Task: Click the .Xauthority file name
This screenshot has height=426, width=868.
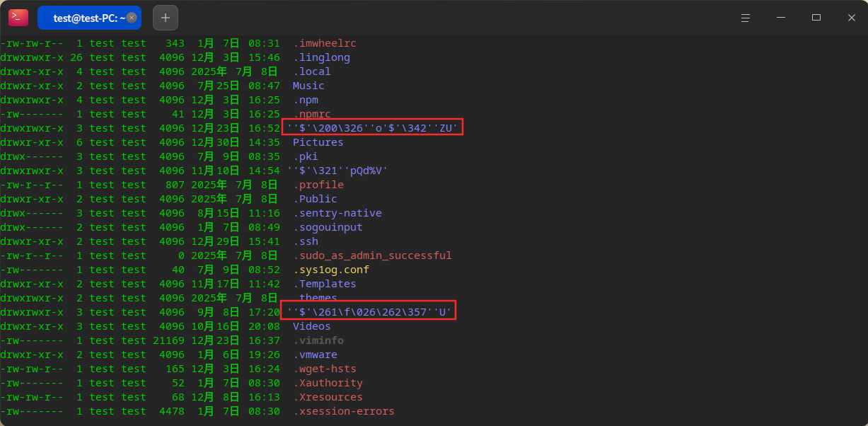Action: point(328,383)
